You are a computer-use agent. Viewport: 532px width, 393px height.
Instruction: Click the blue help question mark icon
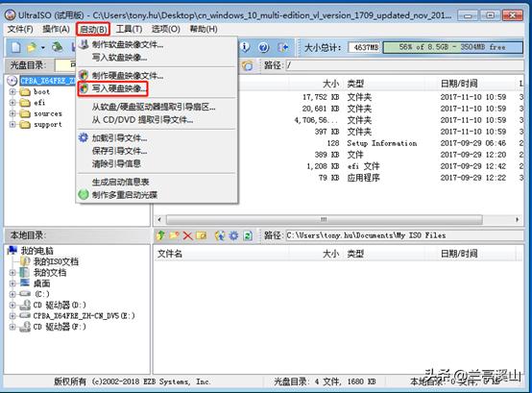[264, 47]
